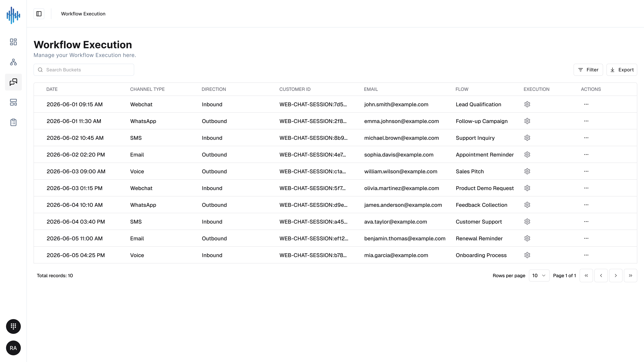Image resolution: width=644 pixels, height=362 pixels.
Task: View execution gear for Follow-up Campaign row
Action: [527, 121]
